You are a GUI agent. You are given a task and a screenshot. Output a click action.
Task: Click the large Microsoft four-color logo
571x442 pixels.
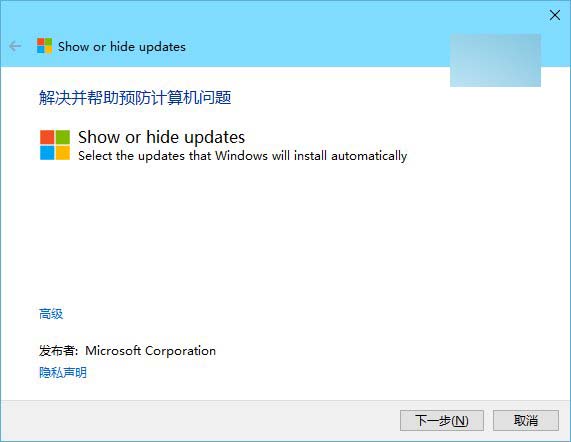(x=55, y=145)
